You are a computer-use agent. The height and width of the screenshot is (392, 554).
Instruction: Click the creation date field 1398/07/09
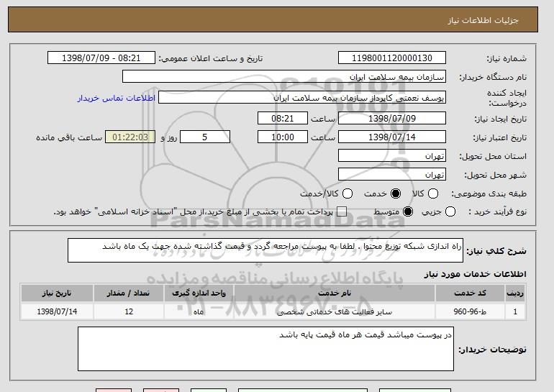pos(392,118)
